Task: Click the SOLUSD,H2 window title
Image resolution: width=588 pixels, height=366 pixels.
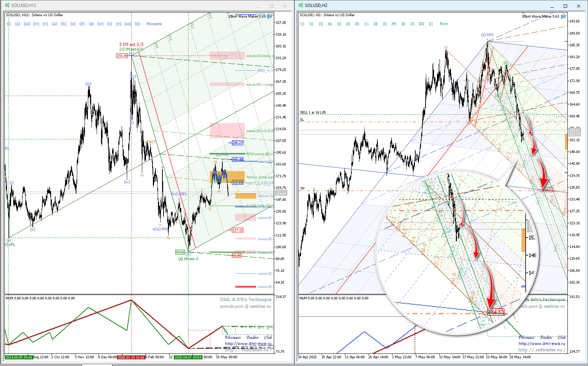Action: pyautogui.click(x=316, y=6)
